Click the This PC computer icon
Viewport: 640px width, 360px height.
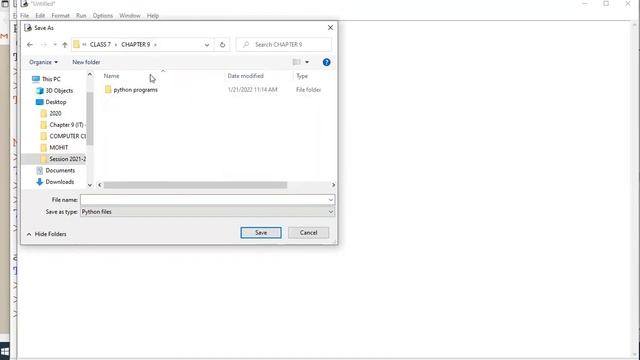pyautogui.click(x=36, y=79)
